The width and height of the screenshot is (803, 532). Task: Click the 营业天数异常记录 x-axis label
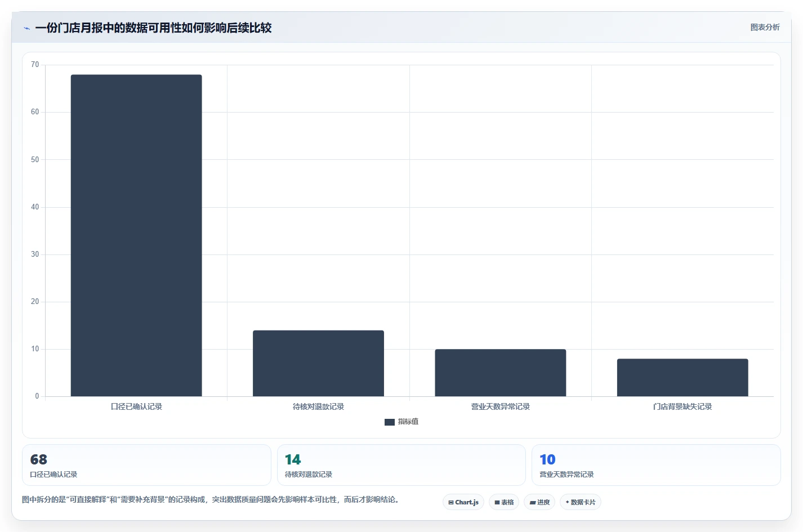[500, 406]
